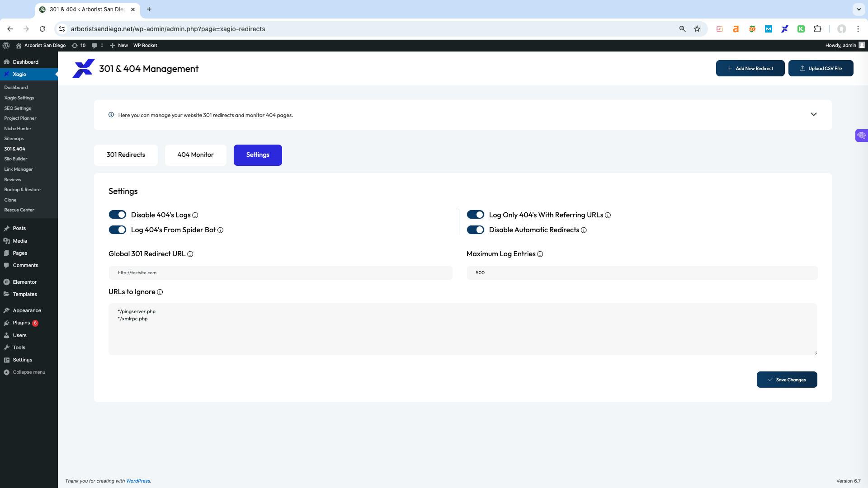Switch to the 301 Redirects tab
This screenshot has width=868, height=488.
pyautogui.click(x=126, y=155)
